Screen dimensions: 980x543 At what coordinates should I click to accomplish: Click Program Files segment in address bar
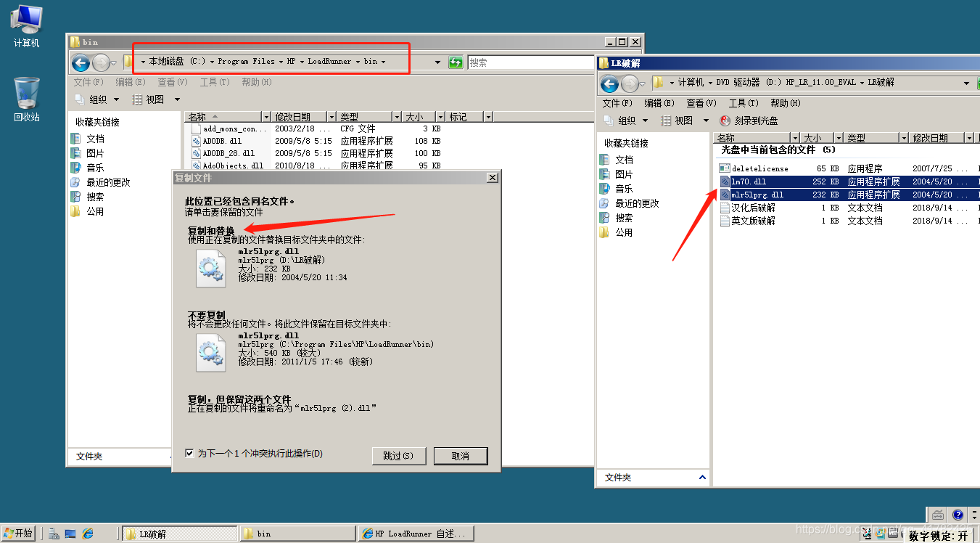[246, 62]
